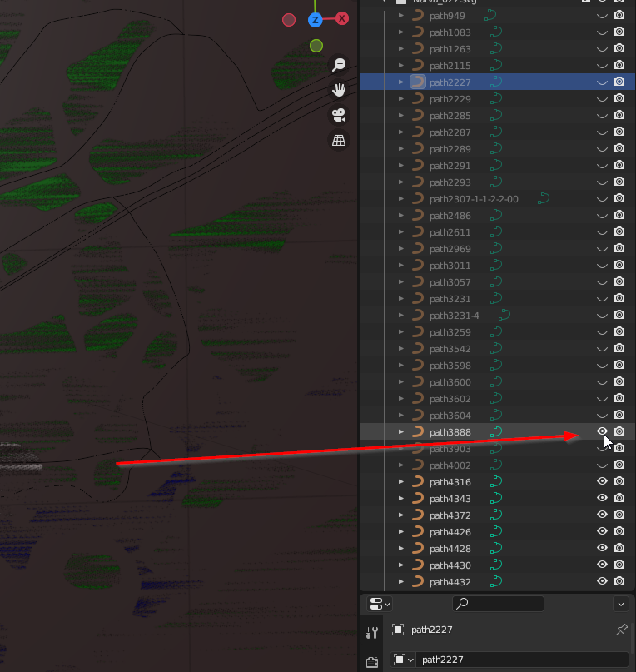Open the object browse dropdown beside name field

coord(403,660)
